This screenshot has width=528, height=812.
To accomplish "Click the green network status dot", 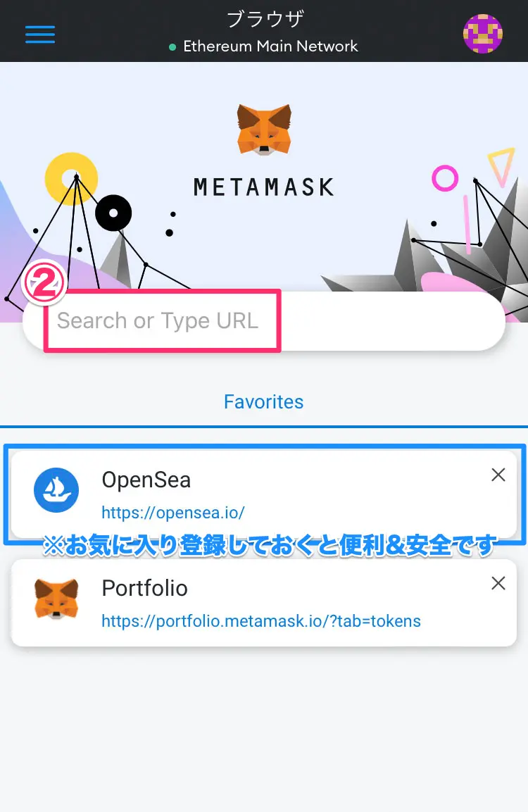I will point(172,47).
